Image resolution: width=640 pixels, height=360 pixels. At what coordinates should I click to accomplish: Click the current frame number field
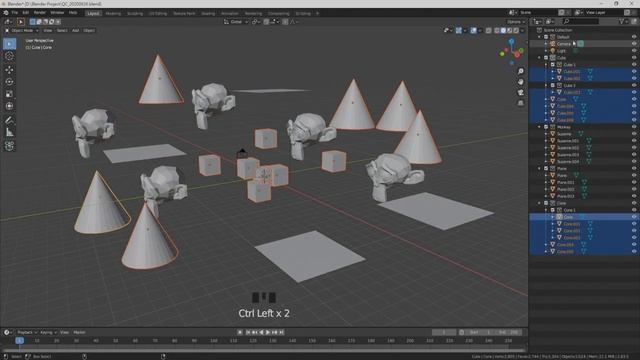(444, 332)
